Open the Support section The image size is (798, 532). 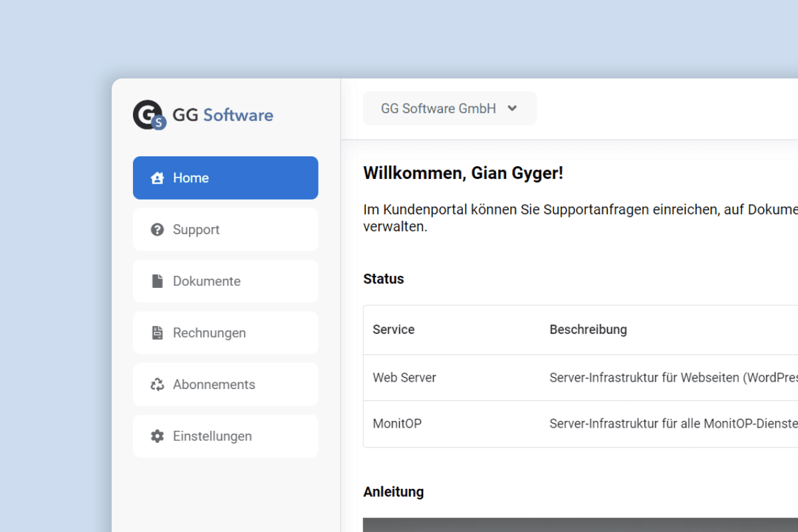tap(225, 229)
